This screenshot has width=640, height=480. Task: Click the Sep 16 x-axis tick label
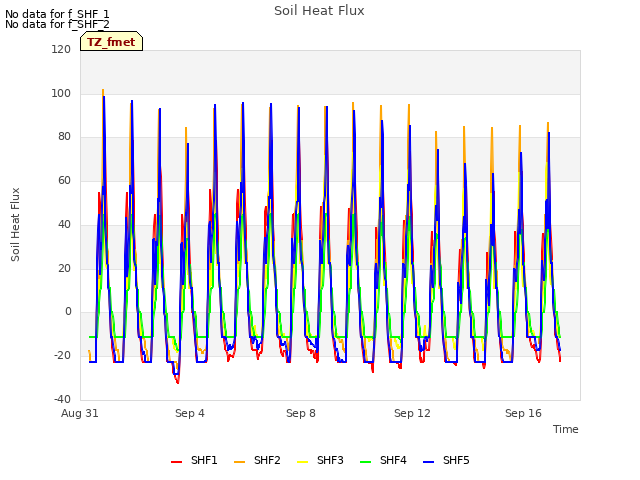pos(523,413)
